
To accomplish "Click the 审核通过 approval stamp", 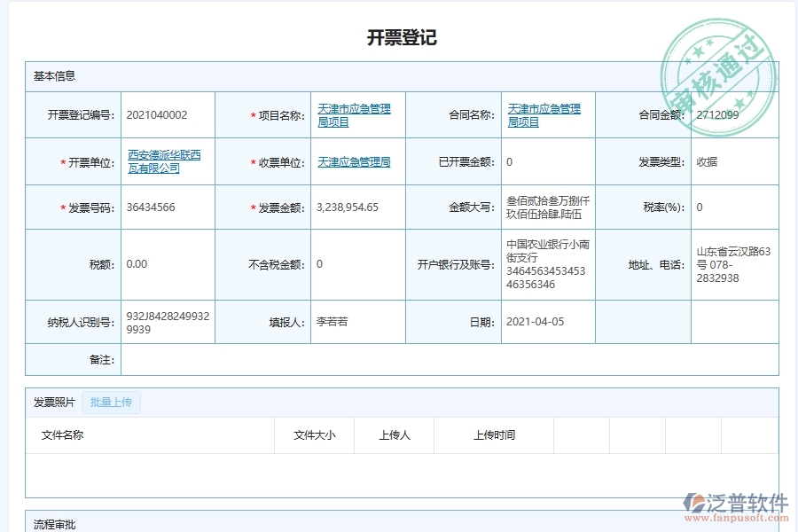I will (x=720, y=66).
